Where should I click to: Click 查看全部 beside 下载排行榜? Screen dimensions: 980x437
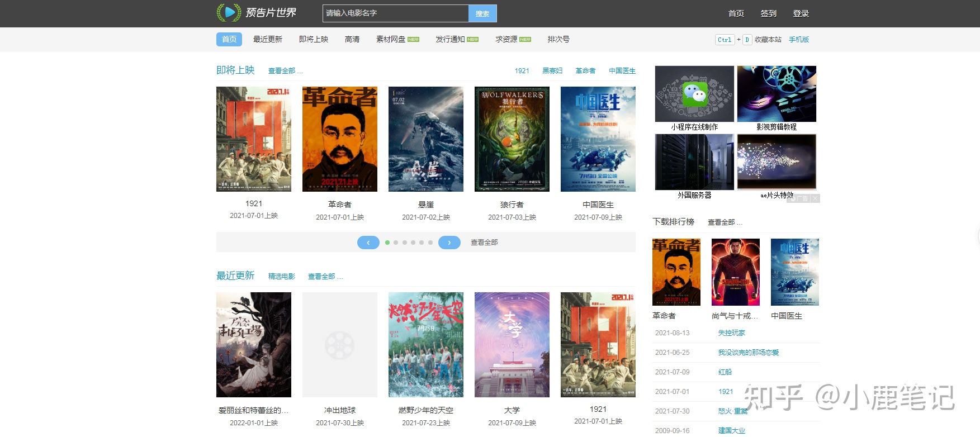pyautogui.click(x=725, y=222)
